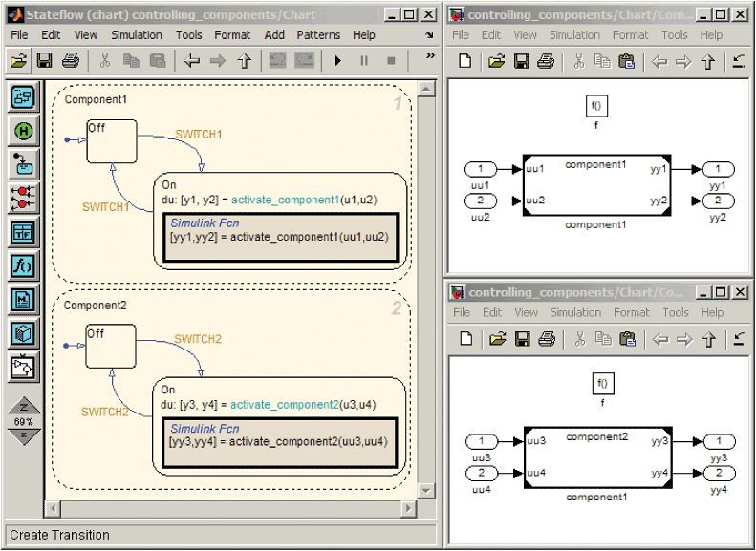Image resolution: width=756 pixels, height=551 pixels.
Task: Select the State tool in the palette
Action: pos(23,97)
